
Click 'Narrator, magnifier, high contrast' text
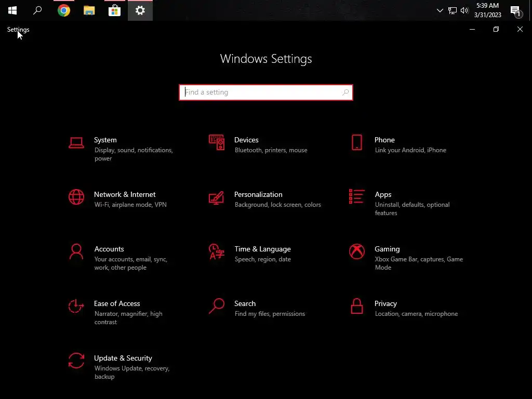tap(128, 318)
